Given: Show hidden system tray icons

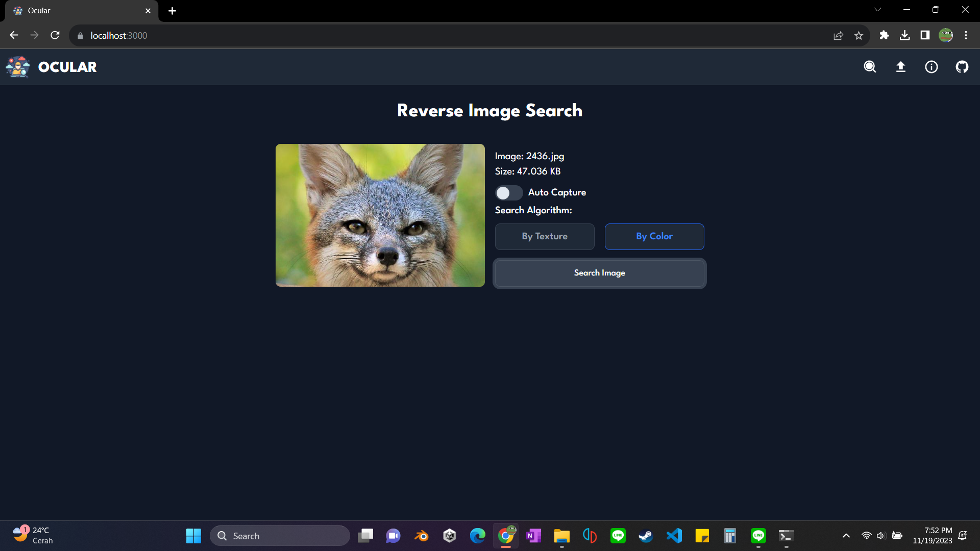Looking at the screenshot, I should coord(846,536).
